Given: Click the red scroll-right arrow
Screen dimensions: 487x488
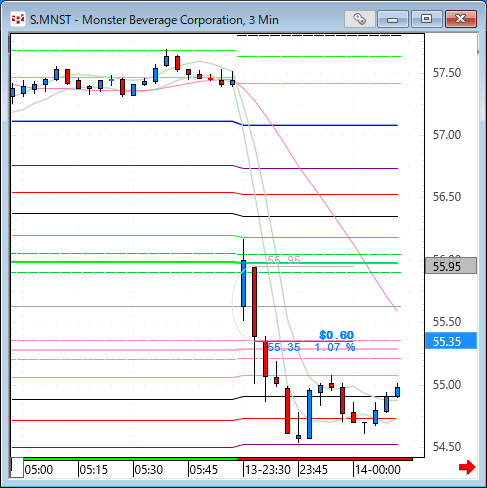Looking at the screenshot, I should (x=467, y=467).
